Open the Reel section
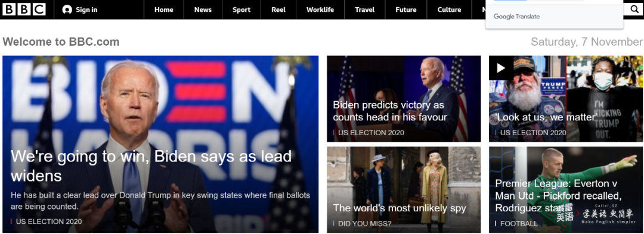644x234 pixels. (278, 10)
